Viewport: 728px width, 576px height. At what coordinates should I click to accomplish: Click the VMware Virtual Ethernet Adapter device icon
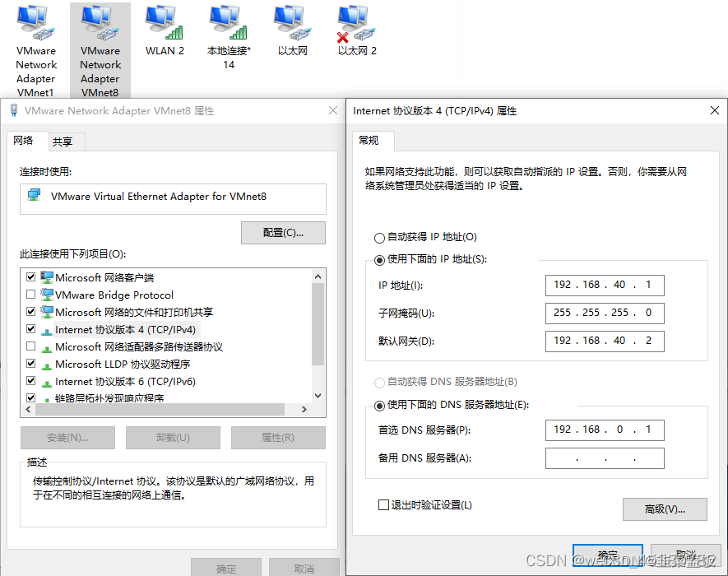click(34, 195)
